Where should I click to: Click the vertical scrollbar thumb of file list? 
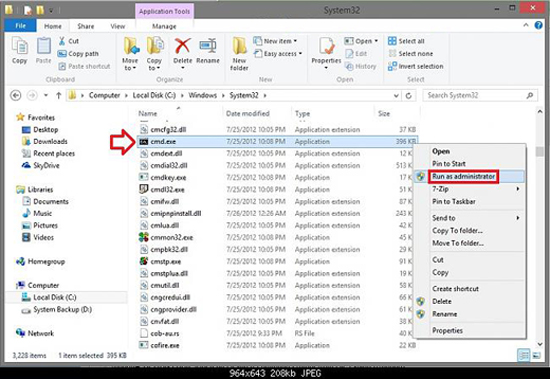pos(539,152)
